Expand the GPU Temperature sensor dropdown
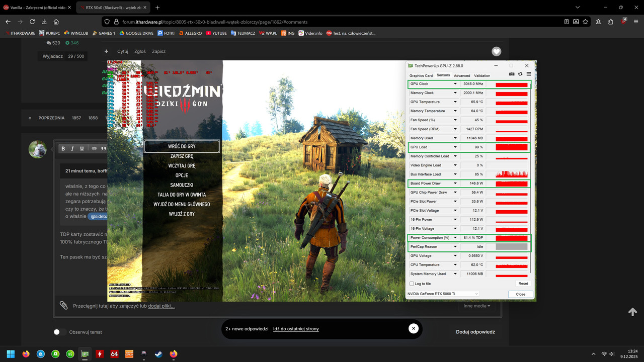Image resolution: width=644 pixels, height=362 pixels. tap(455, 102)
